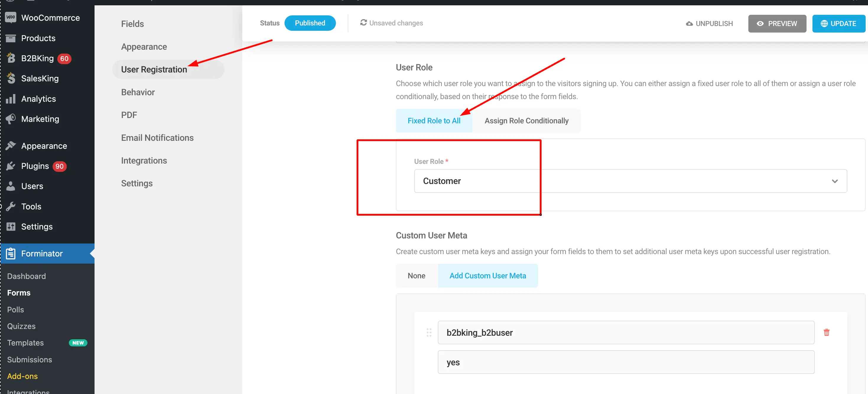The height and width of the screenshot is (394, 868).
Task: Grab the meta row drag handle
Action: (429, 332)
